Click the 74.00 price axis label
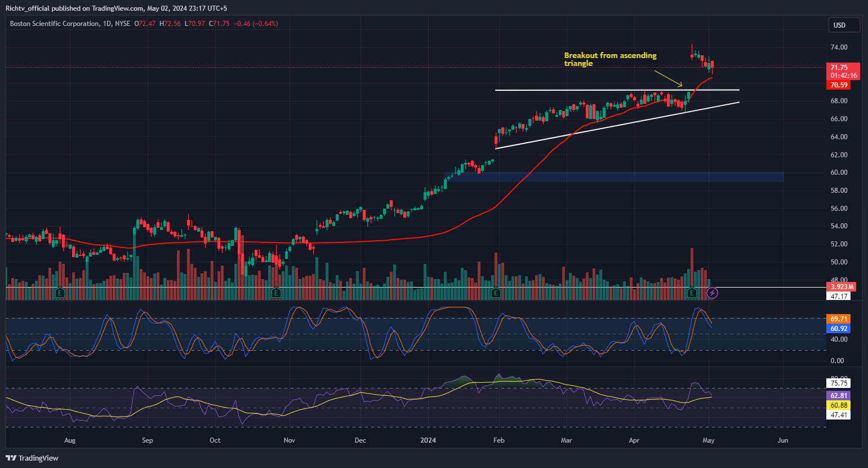 pyautogui.click(x=839, y=47)
